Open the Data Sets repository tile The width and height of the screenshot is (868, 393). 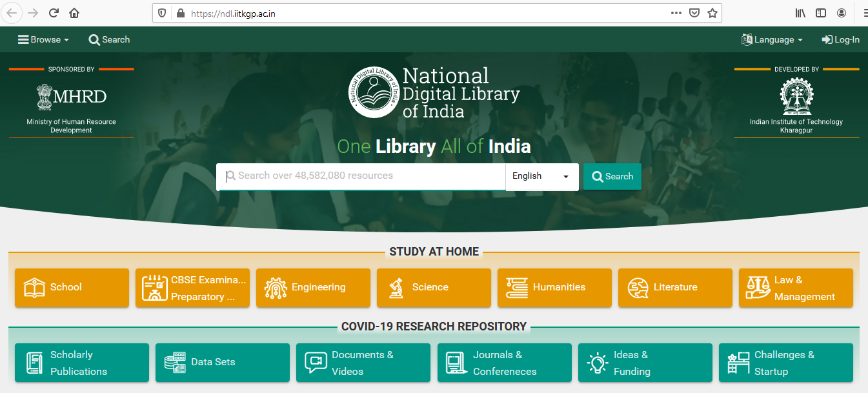[x=222, y=363]
